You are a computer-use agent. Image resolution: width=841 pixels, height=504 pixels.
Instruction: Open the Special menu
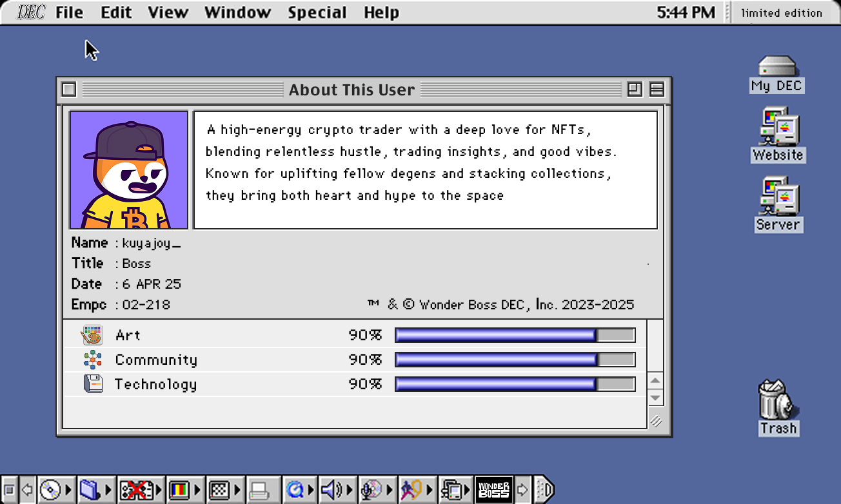point(317,12)
